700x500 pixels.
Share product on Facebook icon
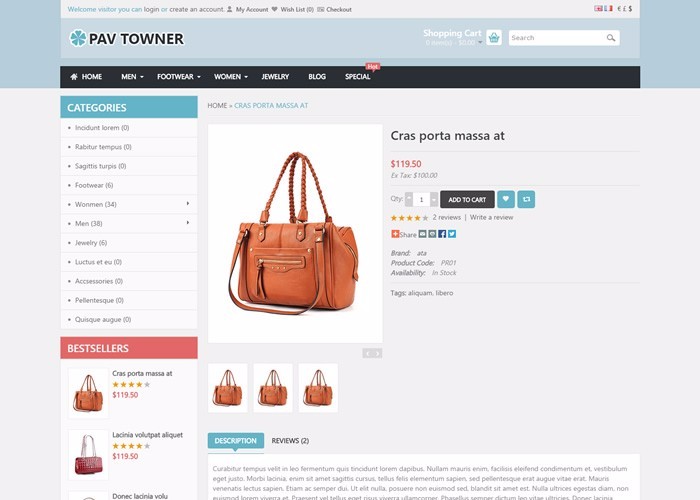[x=442, y=234]
